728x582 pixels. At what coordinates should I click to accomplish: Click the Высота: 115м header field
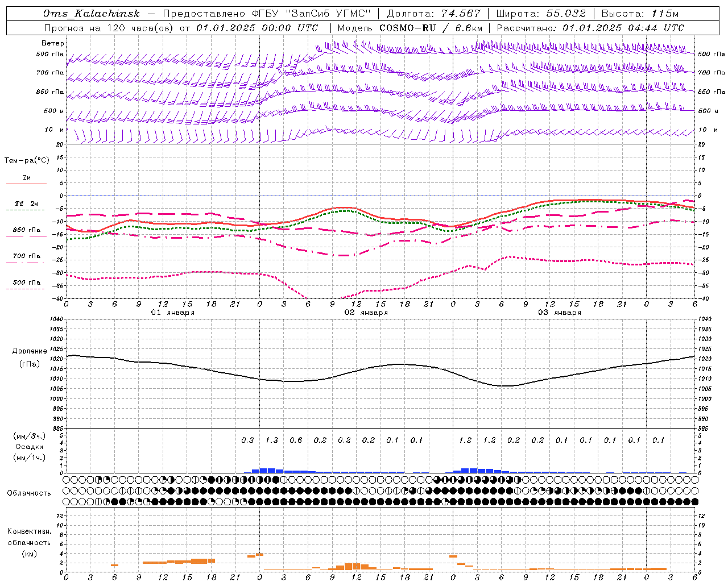[640, 14]
